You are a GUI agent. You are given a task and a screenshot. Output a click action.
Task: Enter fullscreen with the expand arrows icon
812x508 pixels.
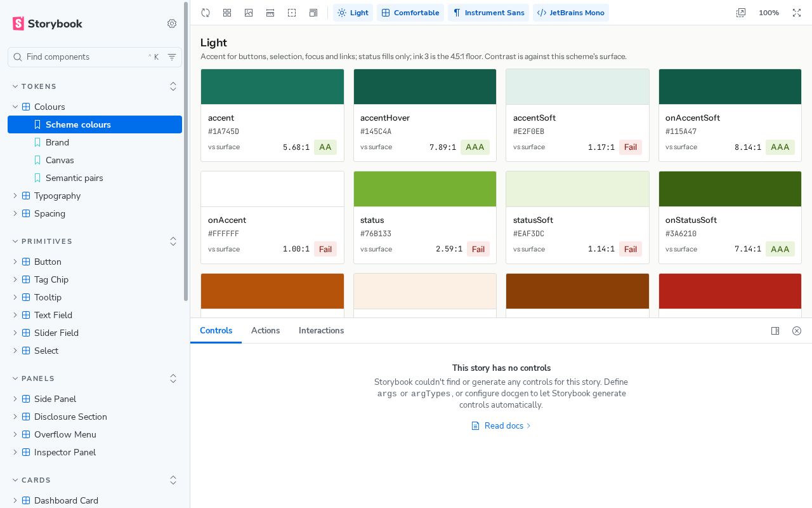(x=797, y=13)
